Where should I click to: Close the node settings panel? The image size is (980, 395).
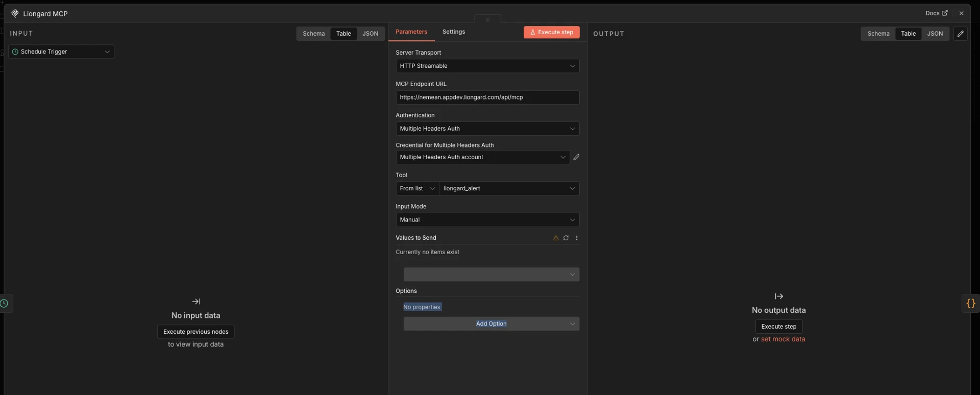pyautogui.click(x=961, y=13)
